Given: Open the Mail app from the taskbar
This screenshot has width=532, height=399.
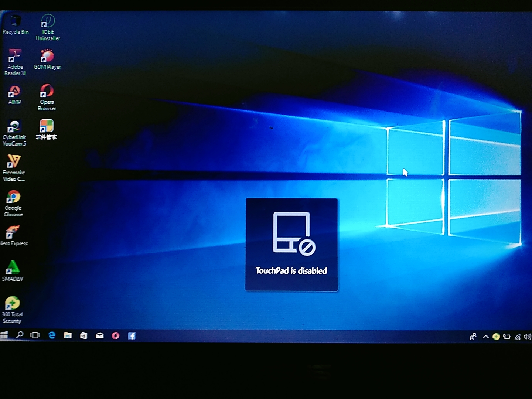Looking at the screenshot, I should coord(99,335).
